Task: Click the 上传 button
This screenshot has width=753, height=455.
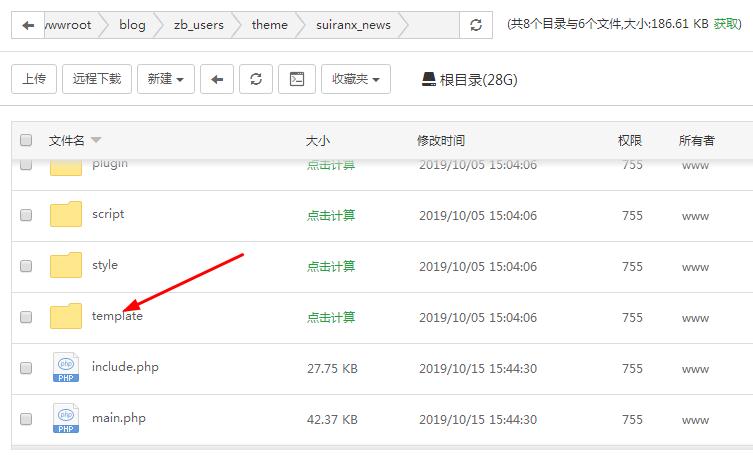Action: coord(34,79)
